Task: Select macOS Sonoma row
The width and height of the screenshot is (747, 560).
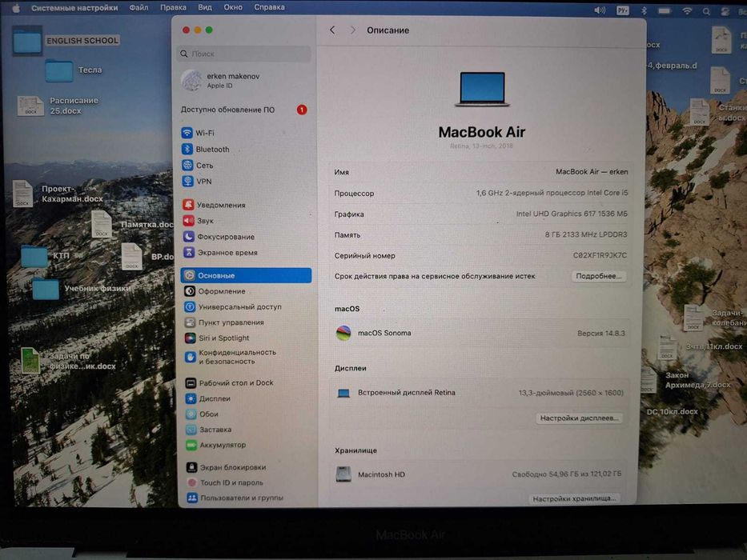Action: (480, 333)
